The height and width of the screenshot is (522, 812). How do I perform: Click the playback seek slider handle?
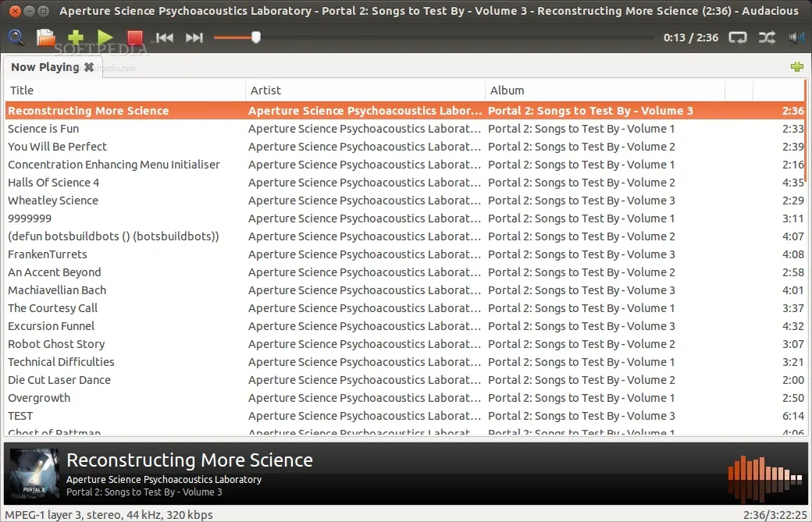255,37
